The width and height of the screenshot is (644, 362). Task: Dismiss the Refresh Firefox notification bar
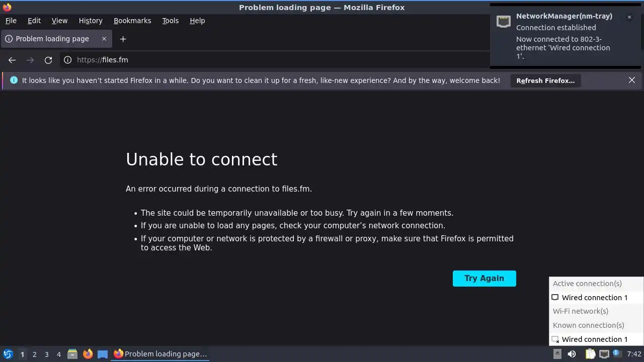point(632,80)
